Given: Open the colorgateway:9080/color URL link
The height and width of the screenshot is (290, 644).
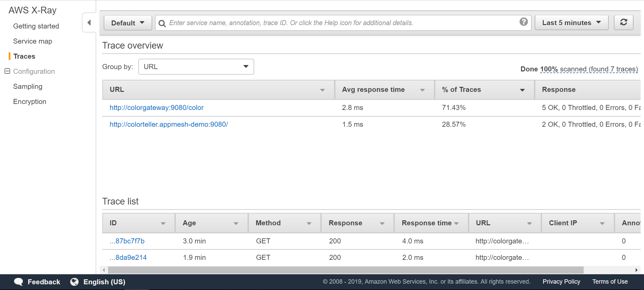Looking at the screenshot, I should (x=157, y=108).
